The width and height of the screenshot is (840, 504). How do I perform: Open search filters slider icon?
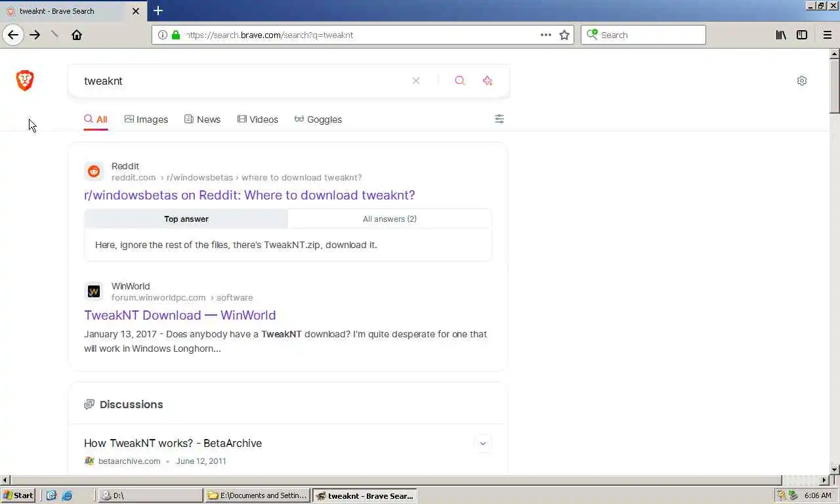click(x=499, y=119)
